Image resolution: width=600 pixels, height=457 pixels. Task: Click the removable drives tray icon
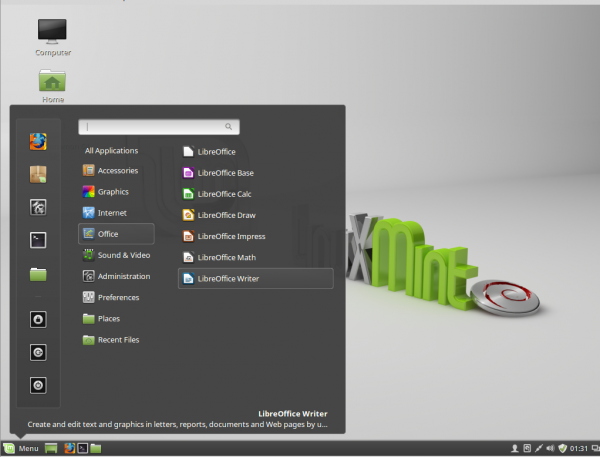527,448
